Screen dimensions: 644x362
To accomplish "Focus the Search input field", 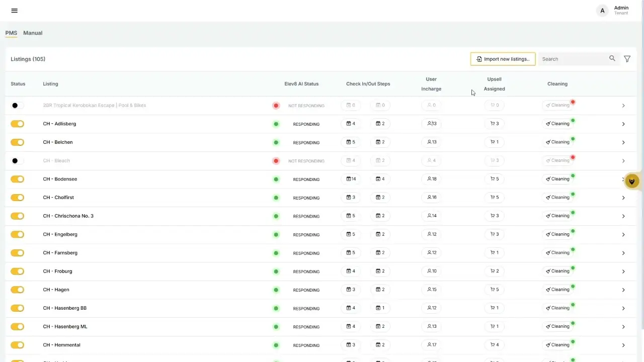I will pyautogui.click(x=574, y=59).
